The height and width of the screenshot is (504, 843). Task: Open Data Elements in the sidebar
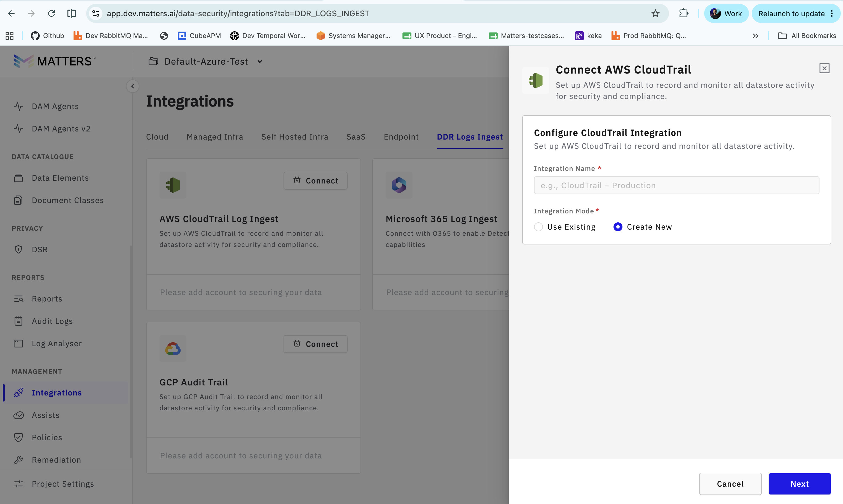[60, 178]
